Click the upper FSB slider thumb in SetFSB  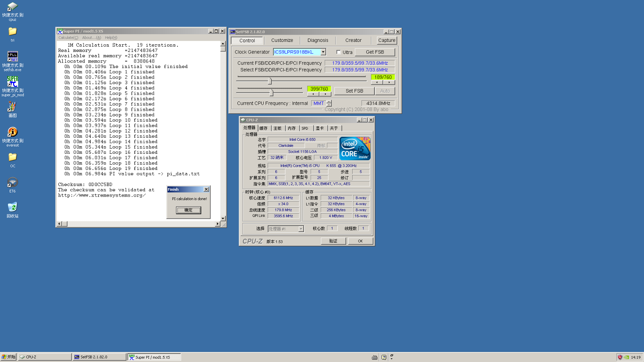point(270,81)
